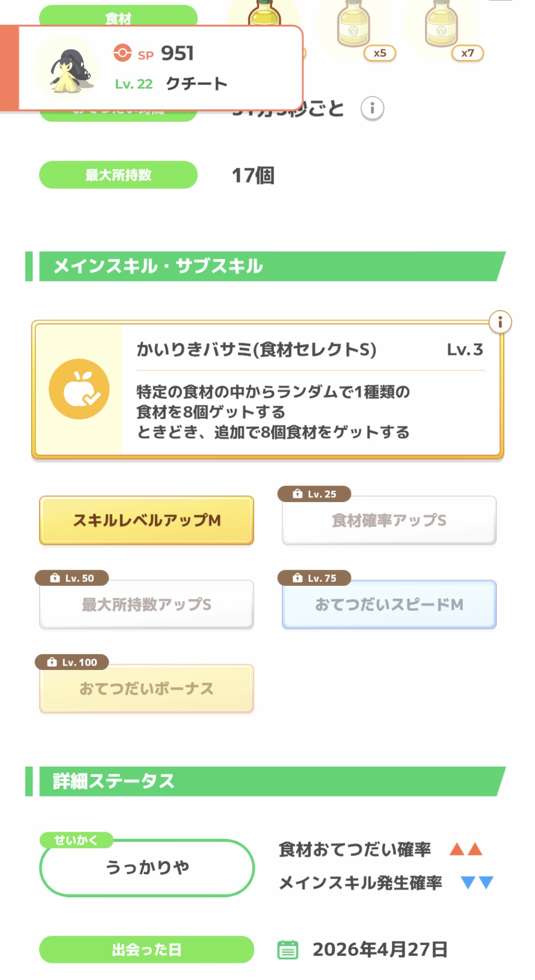Select the locked 食材確率アップS sub skill
The width and height of the screenshot is (535, 980).
point(389,521)
